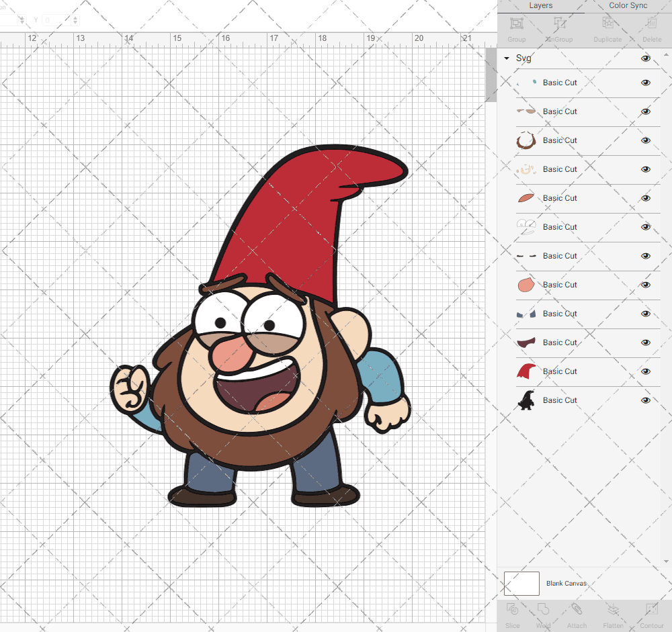The image size is (672, 632).
Task: Toggle eye for maroon mouth layer
Action: click(x=645, y=343)
